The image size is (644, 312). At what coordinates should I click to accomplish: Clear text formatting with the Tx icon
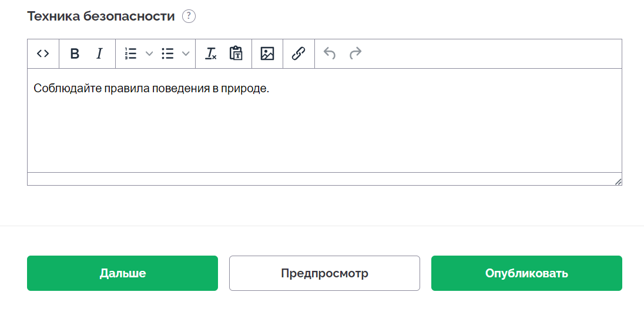(211, 54)
